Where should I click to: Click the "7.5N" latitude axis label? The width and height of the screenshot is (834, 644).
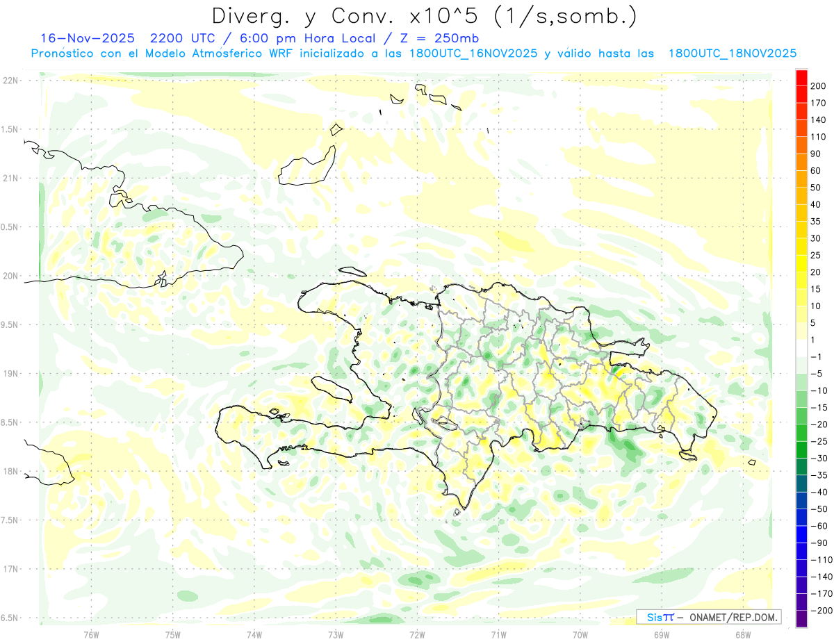[x=10, y=521]
